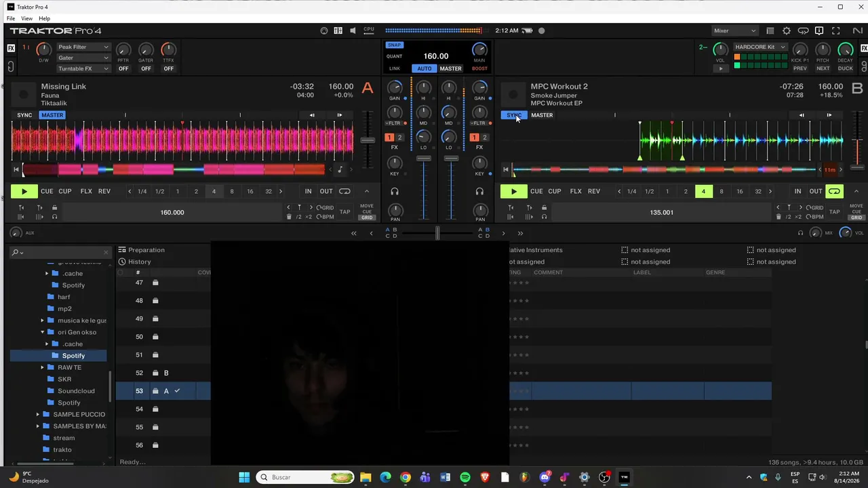Open the HARDCORE Kit dropdown
Viewport: 868px width, 488px height.
pos(760,47)
